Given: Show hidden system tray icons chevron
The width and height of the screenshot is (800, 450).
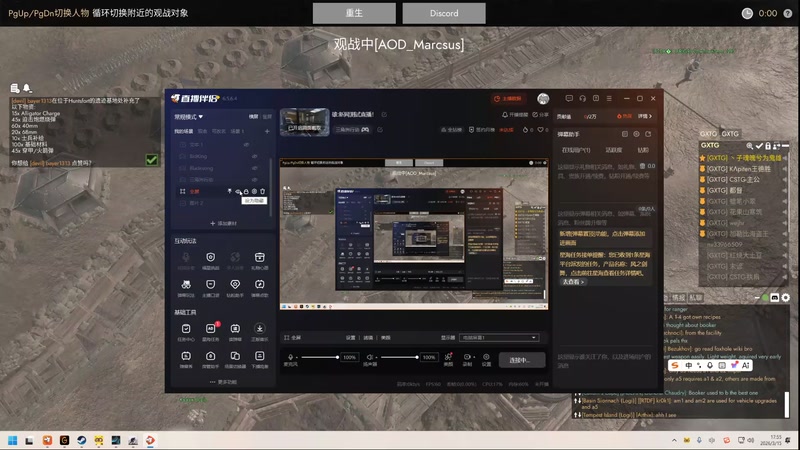Looking at the screenshot, I should point(674,440).
